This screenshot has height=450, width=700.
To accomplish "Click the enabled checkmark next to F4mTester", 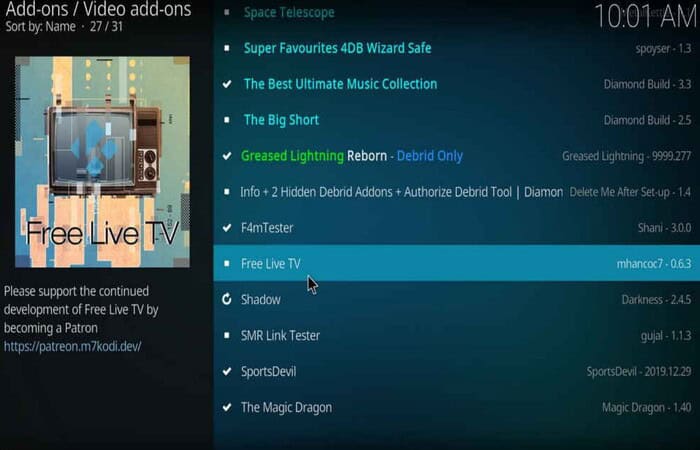I will pos(227,228).
